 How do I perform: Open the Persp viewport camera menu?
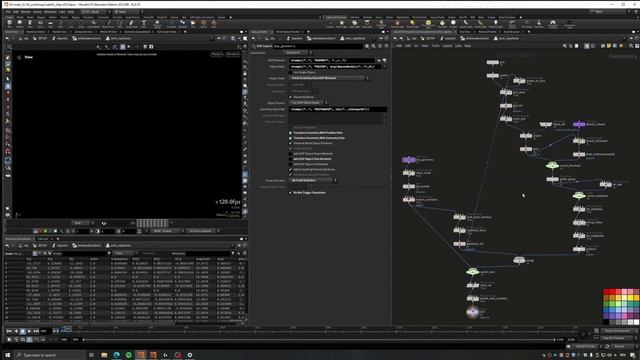point(217,54)
